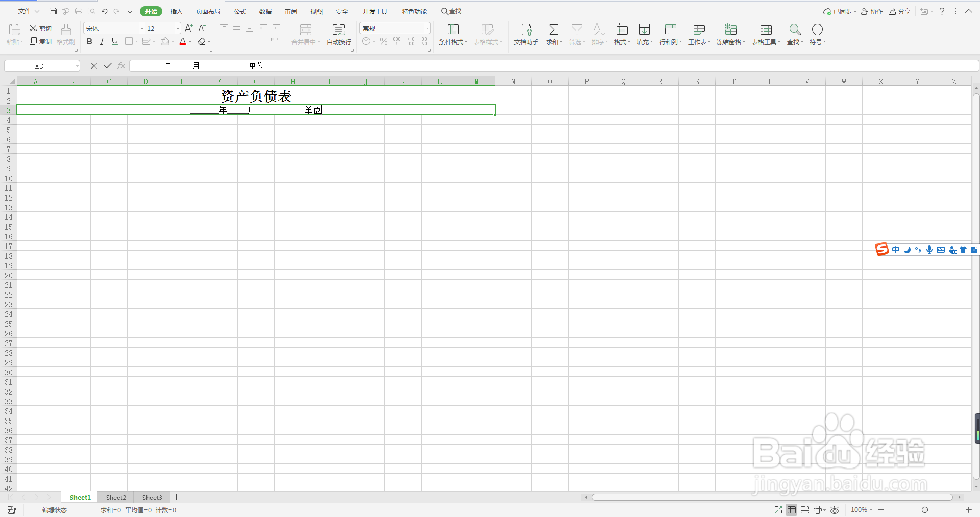This screenshot has width=980, height=517.
Task: Cut selection with 剪切
Action: coord(40,29)
